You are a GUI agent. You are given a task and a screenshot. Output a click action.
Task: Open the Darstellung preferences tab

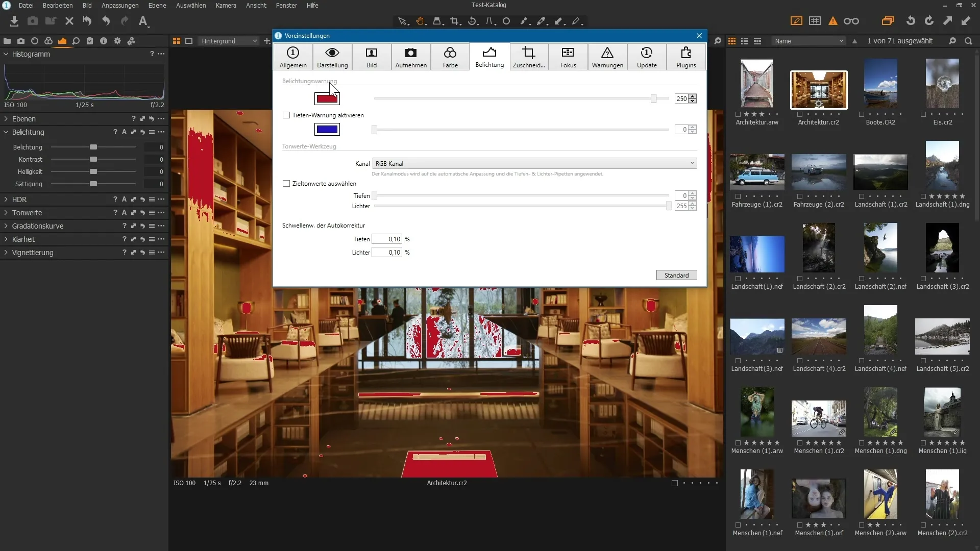pos(332,57)
